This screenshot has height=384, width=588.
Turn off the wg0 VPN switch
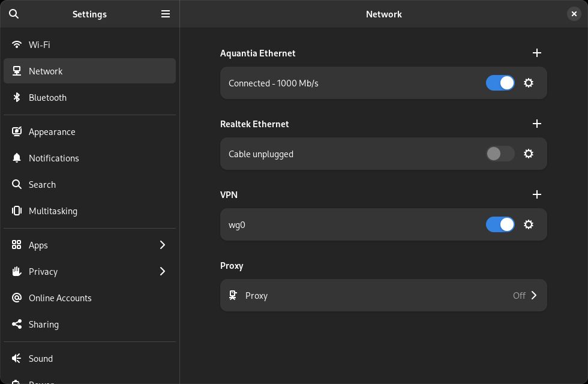500,224
